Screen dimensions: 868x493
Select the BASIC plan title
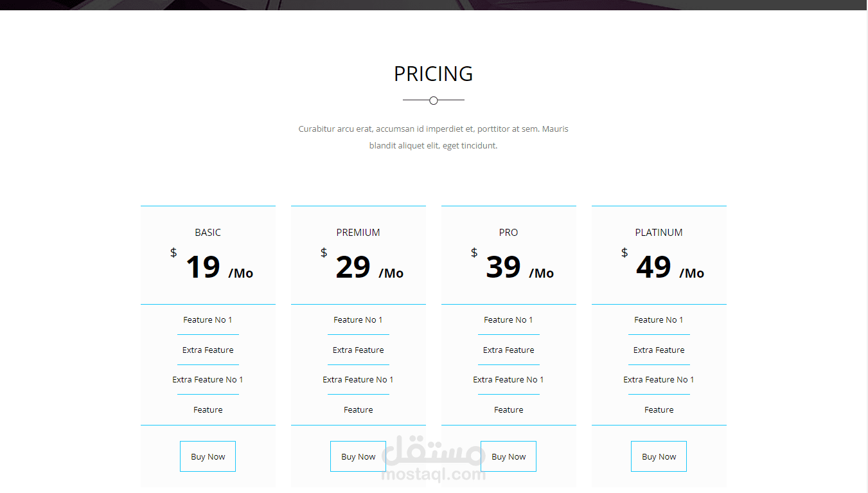(x=208, y=233)
